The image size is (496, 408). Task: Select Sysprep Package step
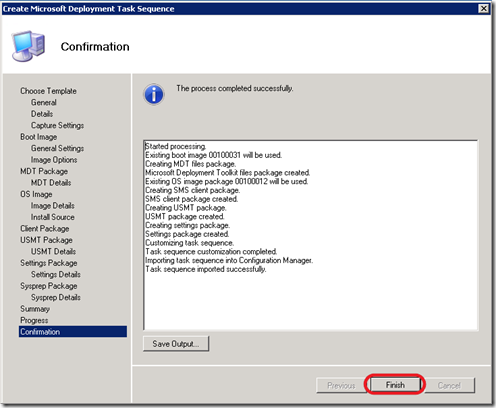[x=49, y=286]
